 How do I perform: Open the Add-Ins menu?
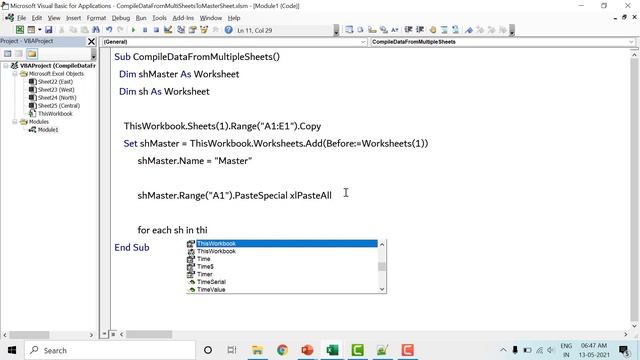click(183, 18)
